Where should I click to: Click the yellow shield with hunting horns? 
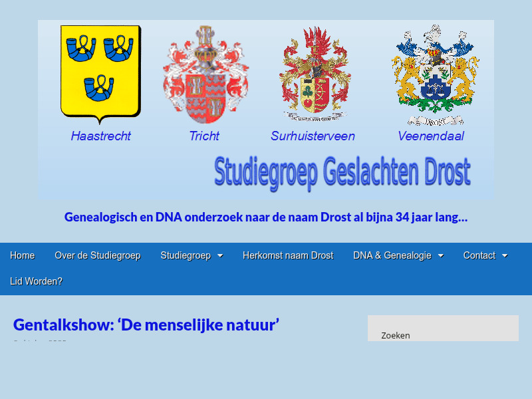pyautogui.click(x=100, y=73)
